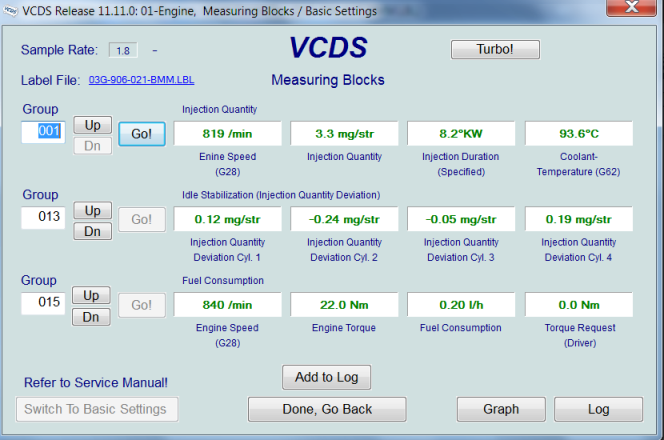The height and width of the screenshot is (440, 664).
Task: Close the VCDS window
Action: pyautogui.click(x=631, y=7)
